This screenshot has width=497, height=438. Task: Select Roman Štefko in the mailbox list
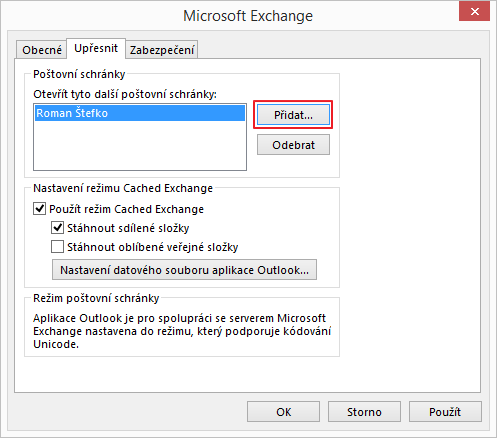140,113
